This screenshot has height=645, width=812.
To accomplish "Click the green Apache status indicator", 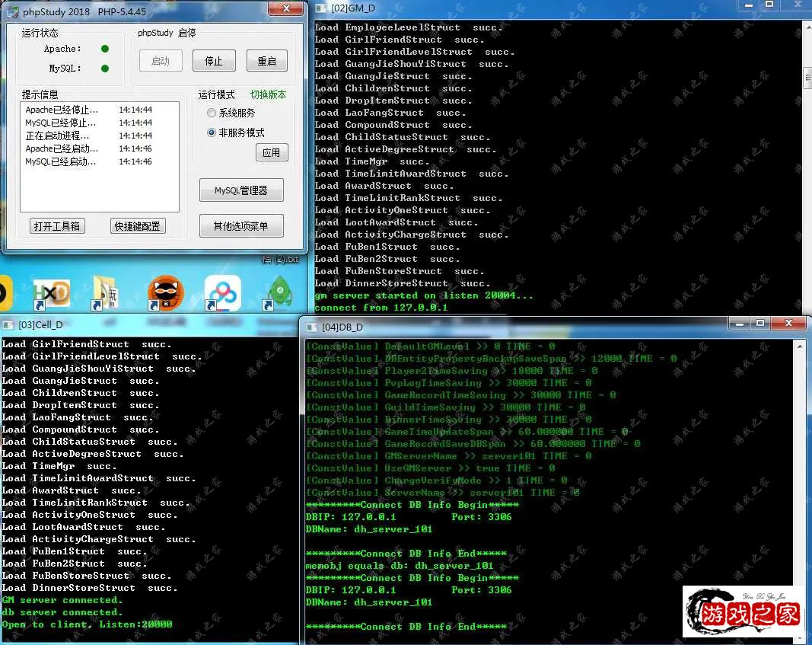I will [x=105, y=49].
